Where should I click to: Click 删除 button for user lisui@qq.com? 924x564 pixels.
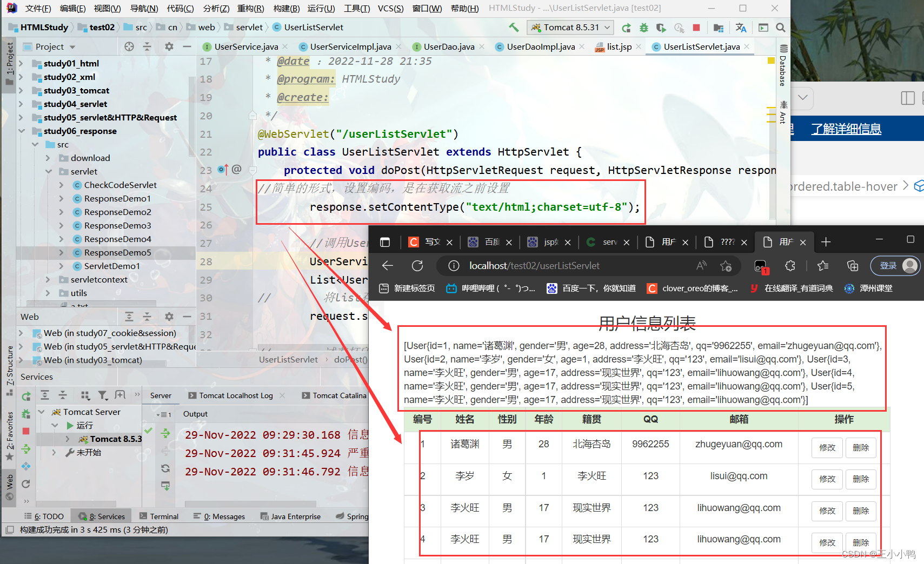click(x=860, y=479)
